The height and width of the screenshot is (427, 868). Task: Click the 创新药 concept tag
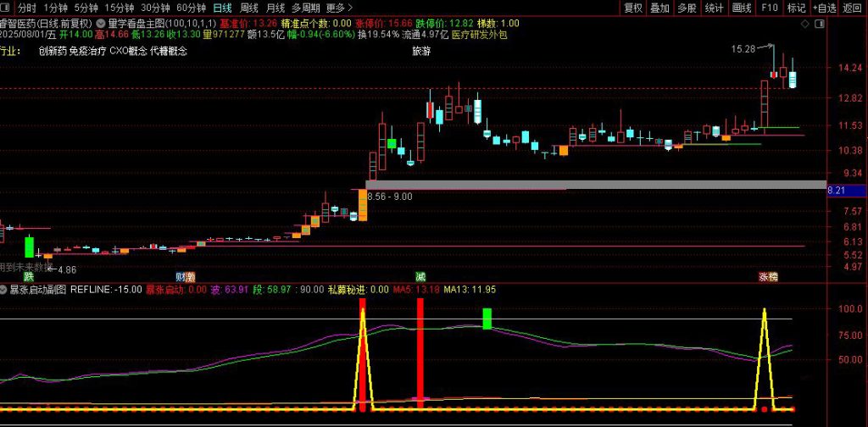pos(53,51)
